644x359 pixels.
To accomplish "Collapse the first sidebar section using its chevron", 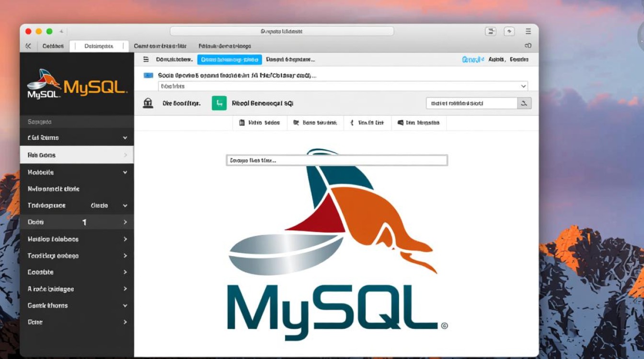I will click(x=124, y=137).
